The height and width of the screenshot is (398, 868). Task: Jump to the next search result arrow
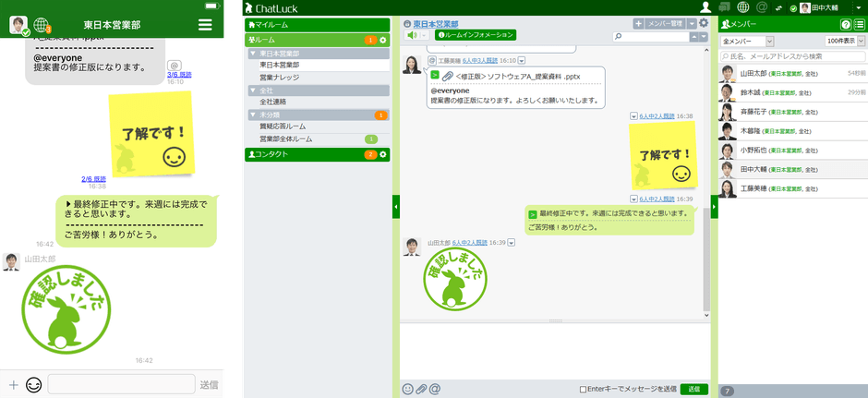pos(704,37)
